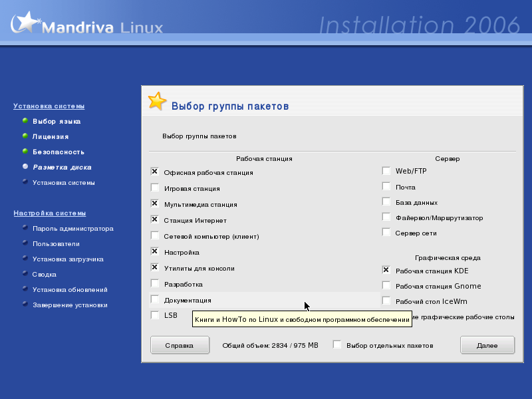Select the Выбор языка step
The image size is (532, 399).
[57, 122]
